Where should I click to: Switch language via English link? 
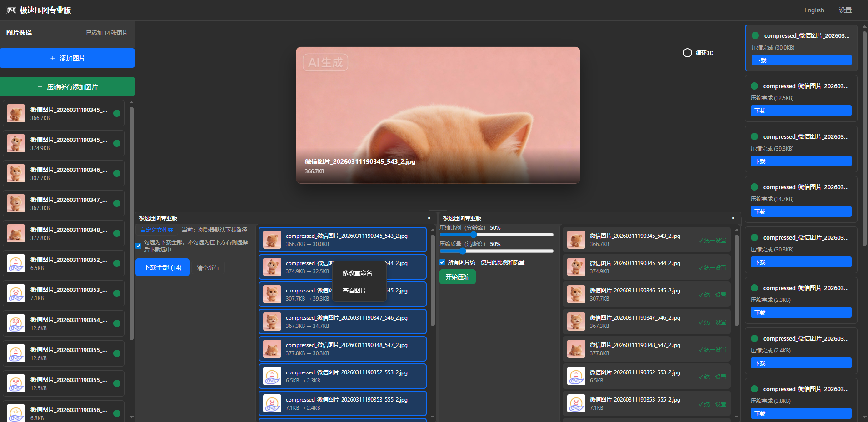(814, 10)
